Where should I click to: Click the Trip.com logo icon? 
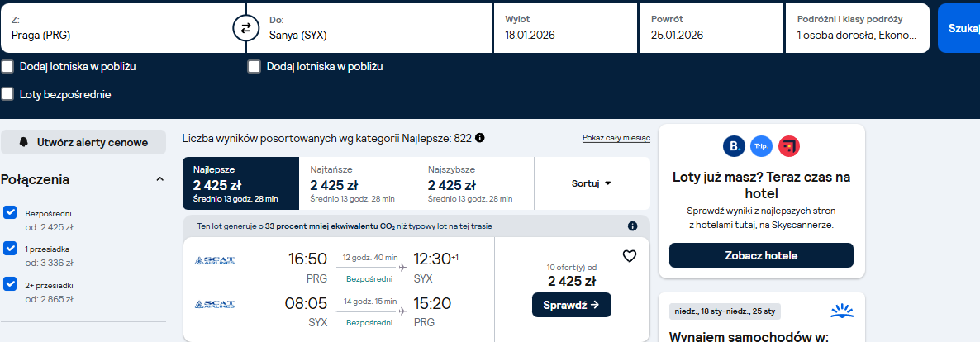pos(761,146)
